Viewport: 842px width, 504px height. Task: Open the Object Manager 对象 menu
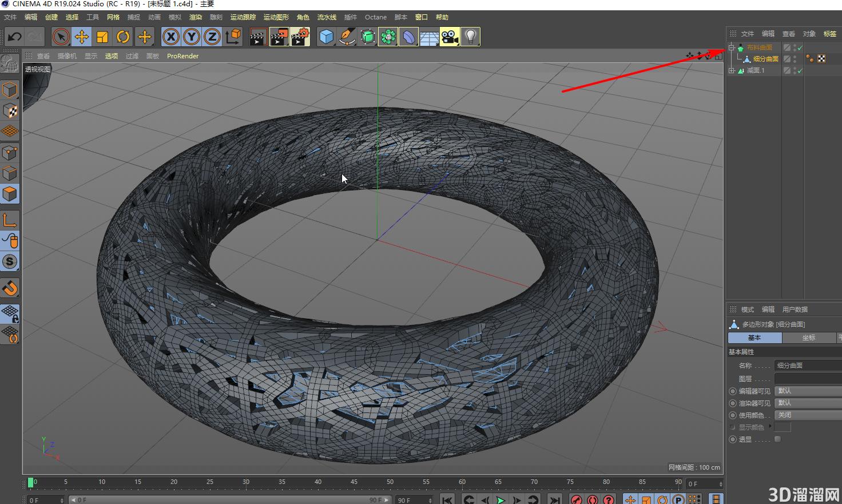(809, 34)
